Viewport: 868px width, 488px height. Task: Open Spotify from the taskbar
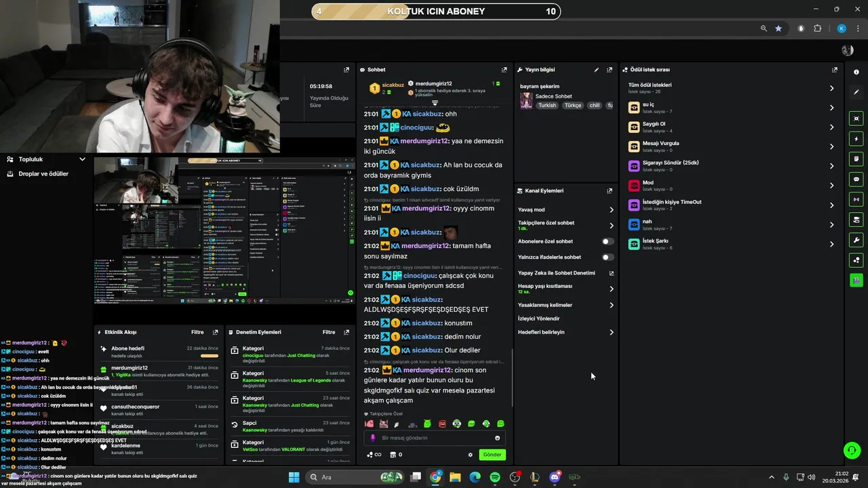click(x=495, y=477)
